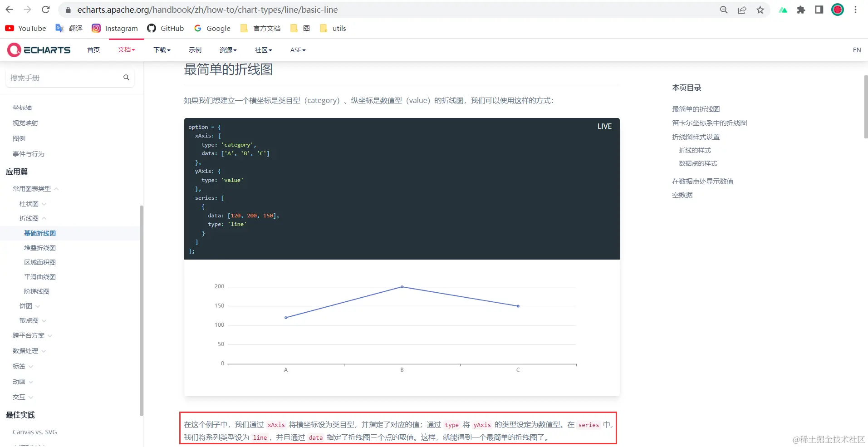Expand the 数据处理 section
868x447 pixels.
(x=29, y=351)
